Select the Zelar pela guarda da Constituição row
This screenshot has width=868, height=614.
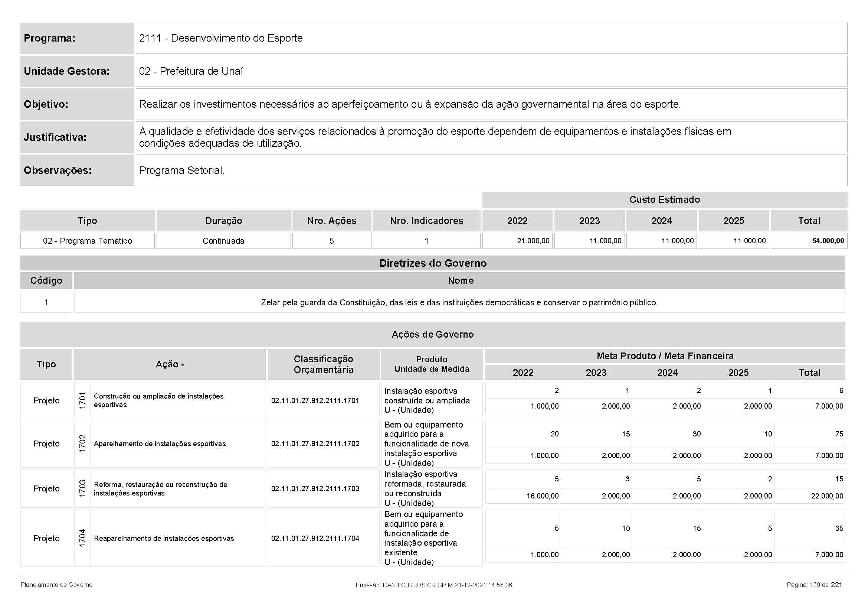459,303
